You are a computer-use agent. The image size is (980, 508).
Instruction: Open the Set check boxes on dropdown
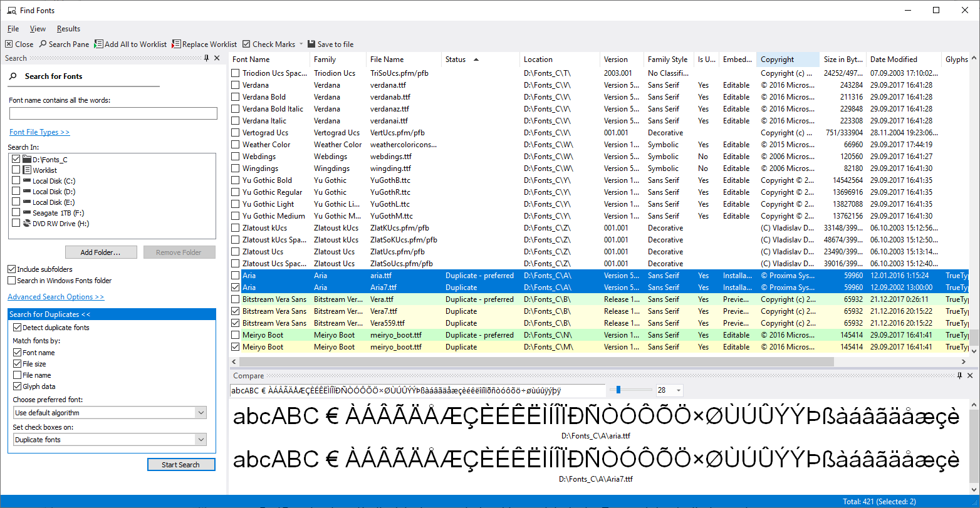pos(201,440)
